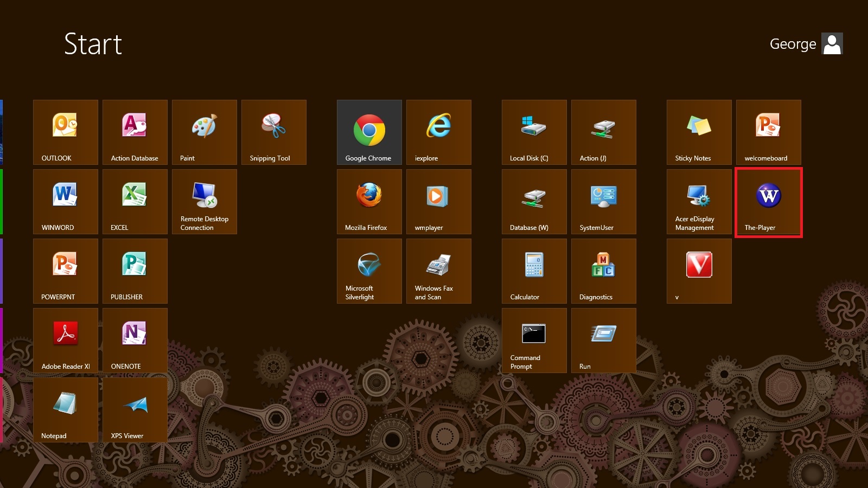Open the OUTLOOK tile

[66, 132]
